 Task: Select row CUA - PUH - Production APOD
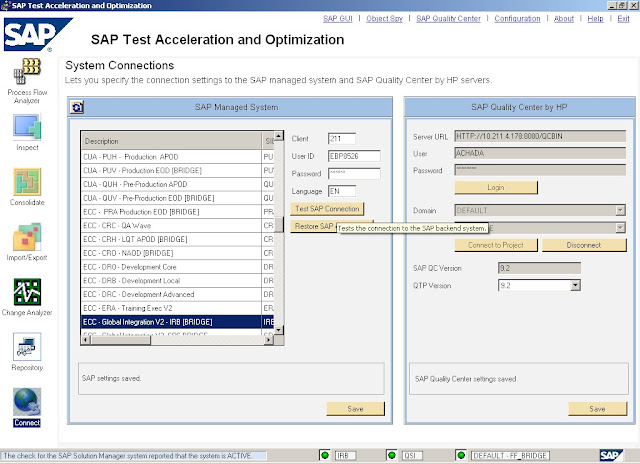click(x=178, y=157)
